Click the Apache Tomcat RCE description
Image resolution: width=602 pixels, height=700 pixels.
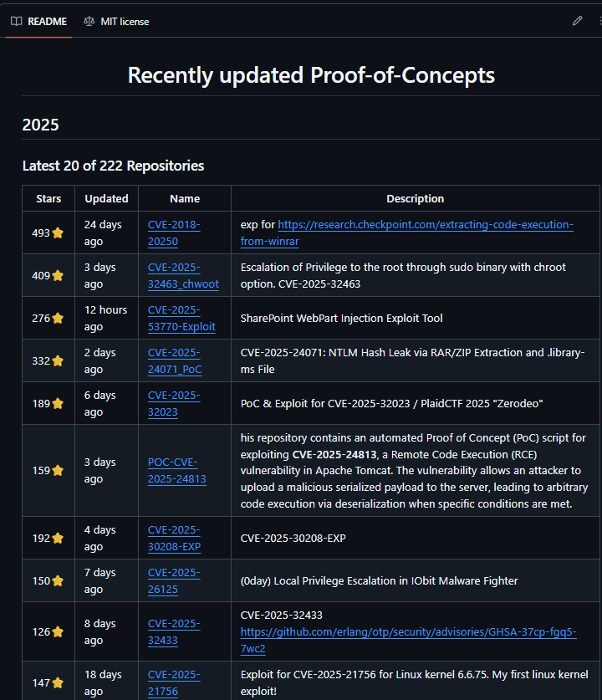click(x=414, y=471)
